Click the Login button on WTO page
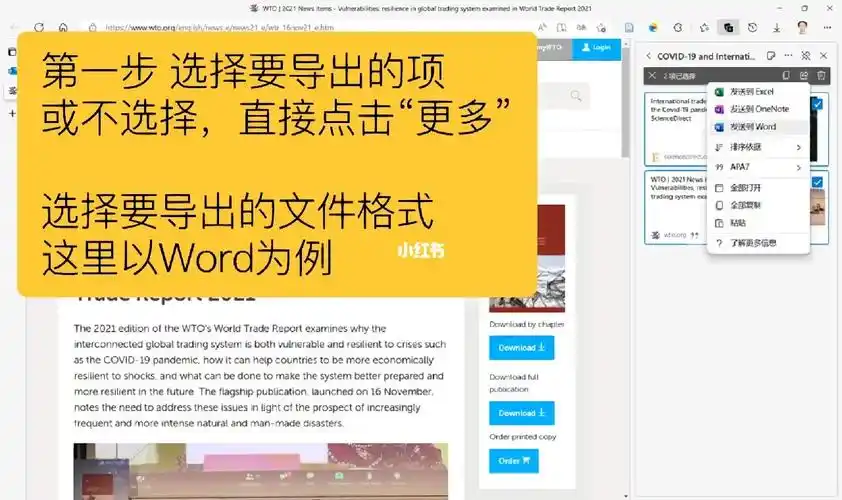Screen dimensions: 842x500 click(597, 48)
